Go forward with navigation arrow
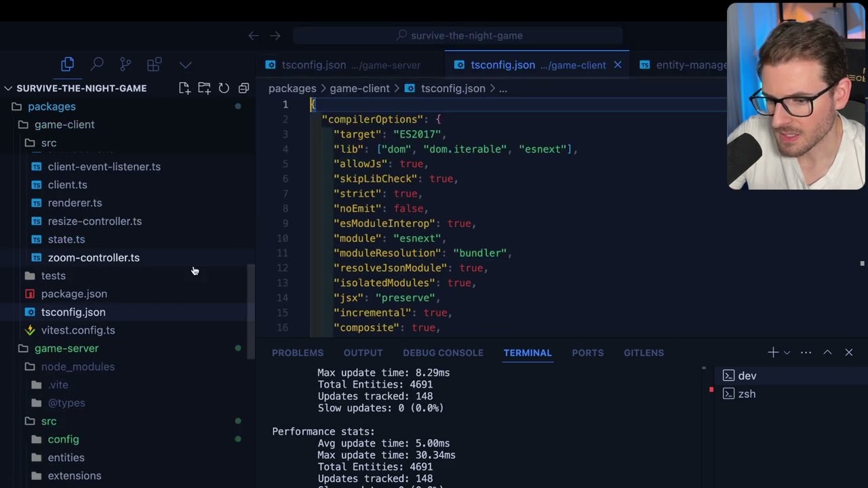This screenshot has height=488, width=868. [x=275, y=36]
